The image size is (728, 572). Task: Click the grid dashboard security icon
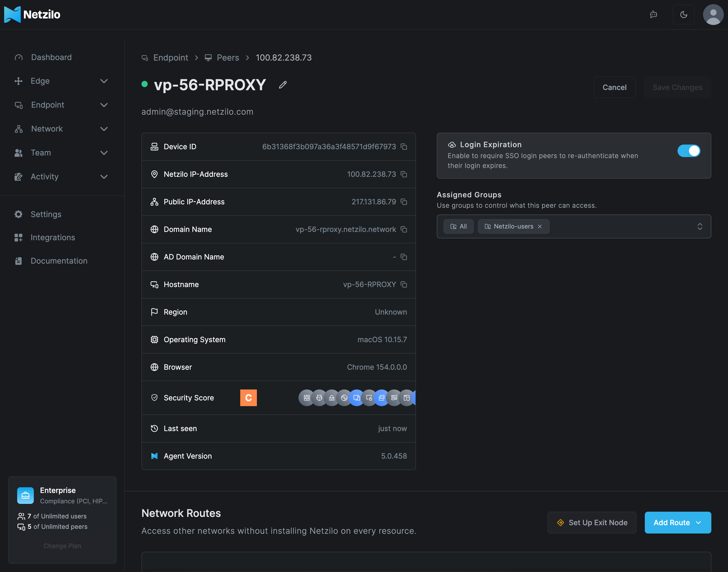point(394,398)
